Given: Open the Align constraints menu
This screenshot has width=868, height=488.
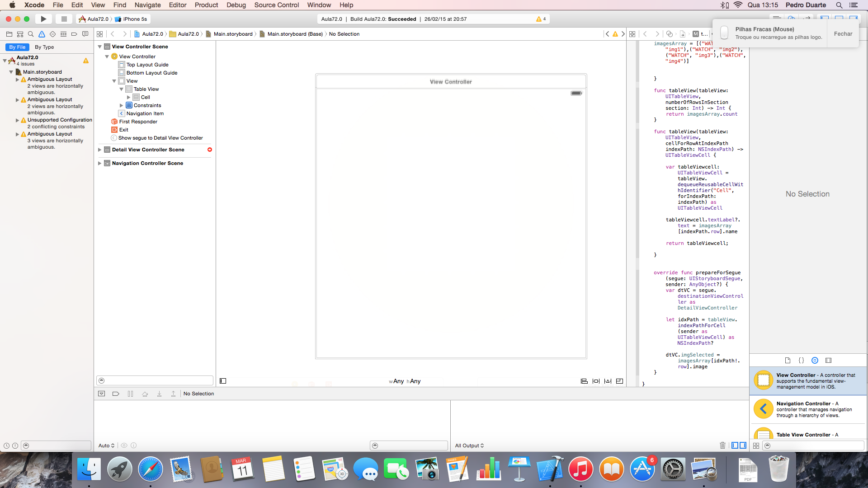Looking at the screenshot, I should coord(584,381).
